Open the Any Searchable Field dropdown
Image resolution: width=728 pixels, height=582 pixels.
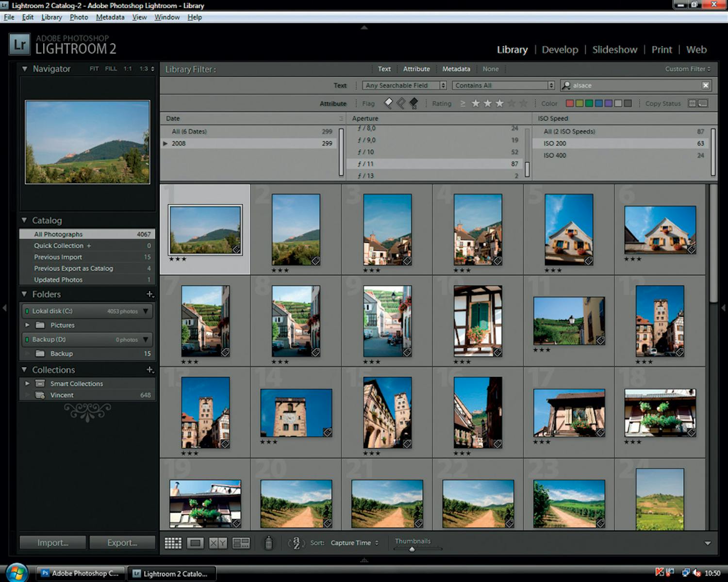(x=404, y=85)
